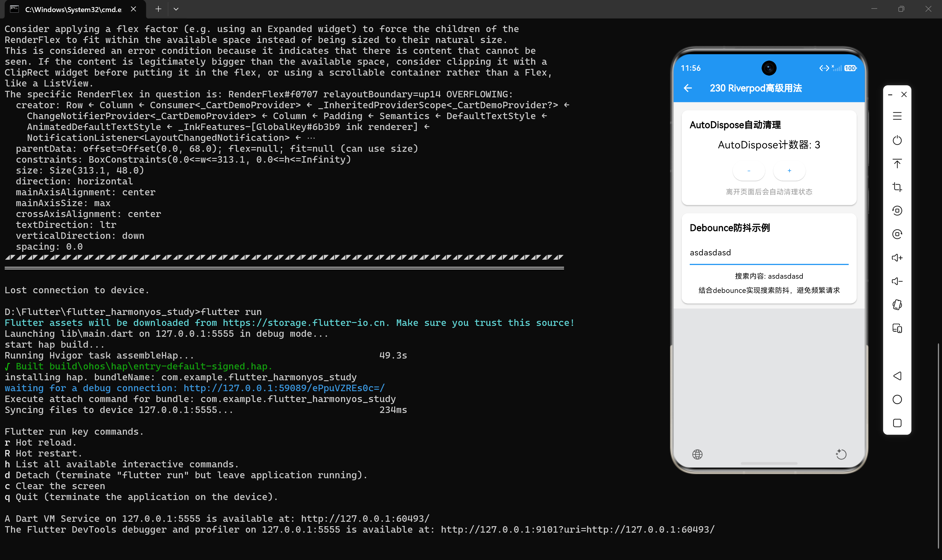Open the terminal profiles dropdown arrow
This screenshot has width=942, height=560.
(x=176, y=9)
